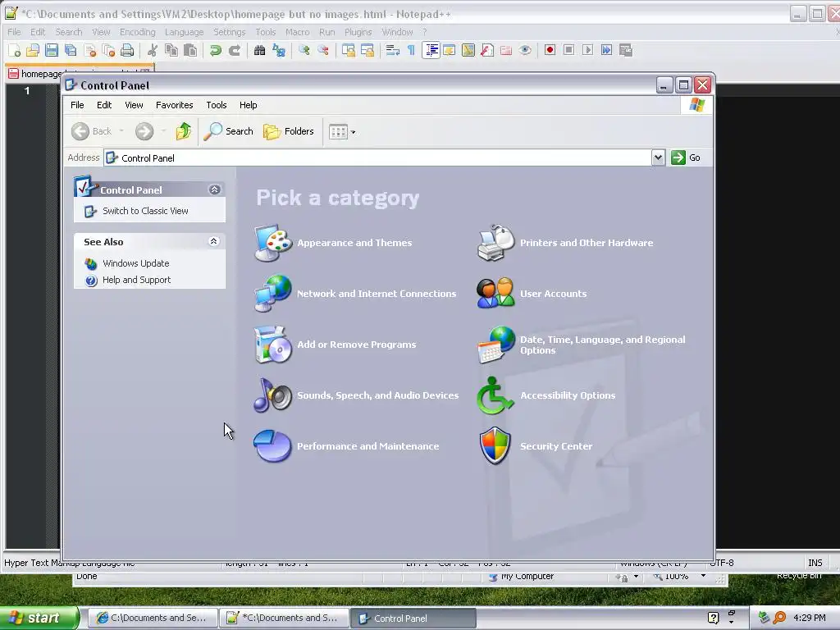Open Network and Internet Connections icon
The image size is (840, 630).
[272, 293]
